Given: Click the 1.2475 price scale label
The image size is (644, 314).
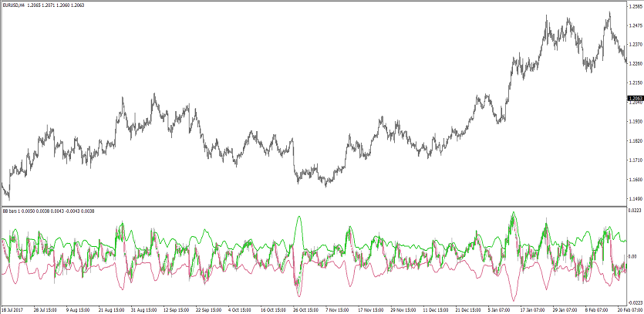Looking at the screenshot, I should [636, 25].
